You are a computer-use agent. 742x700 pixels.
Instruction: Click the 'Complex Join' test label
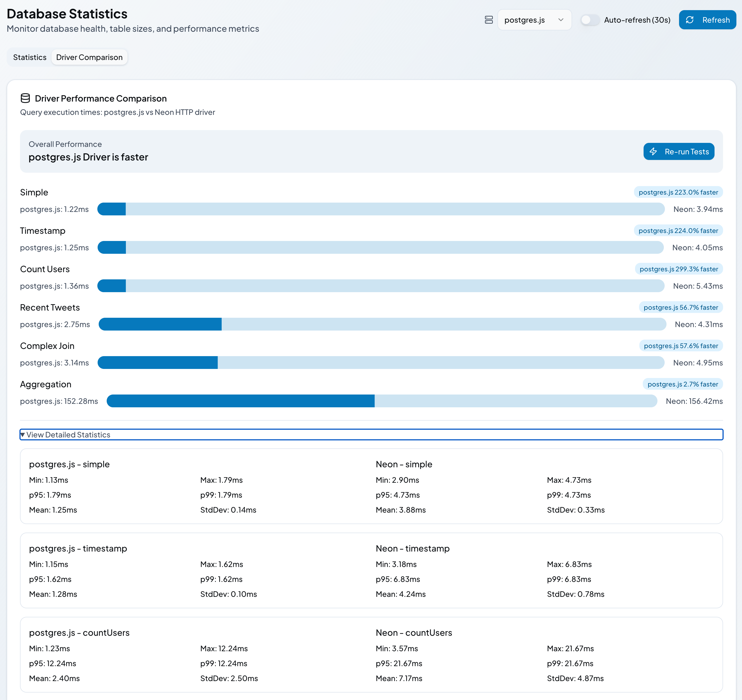point(47,346)
